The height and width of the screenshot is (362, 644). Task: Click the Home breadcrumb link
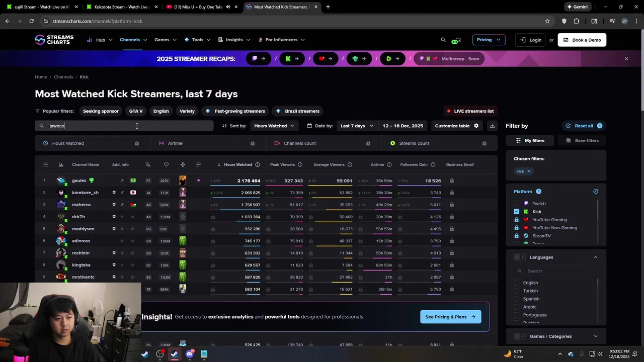[41, 77]
